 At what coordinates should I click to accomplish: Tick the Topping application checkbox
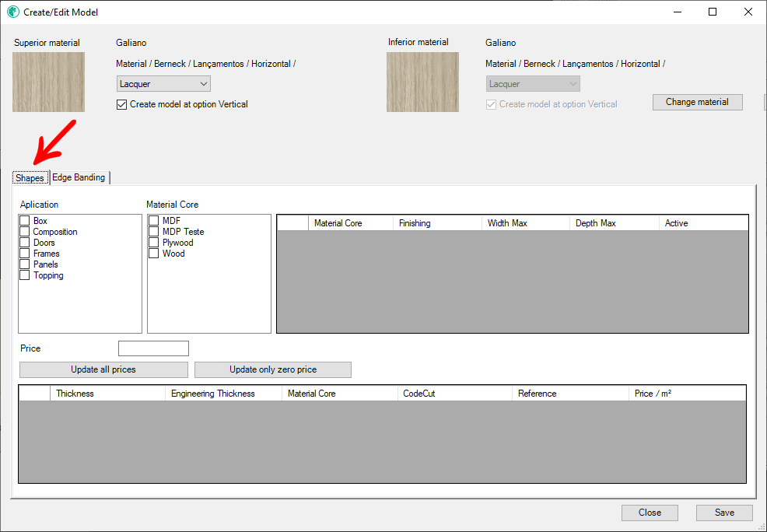(25, 275)
